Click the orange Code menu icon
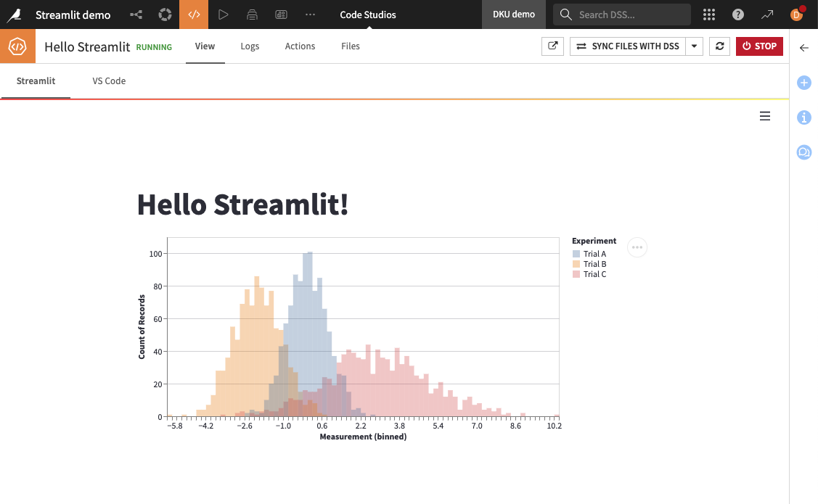Screen dimensions: 818x504 [194, 15]
